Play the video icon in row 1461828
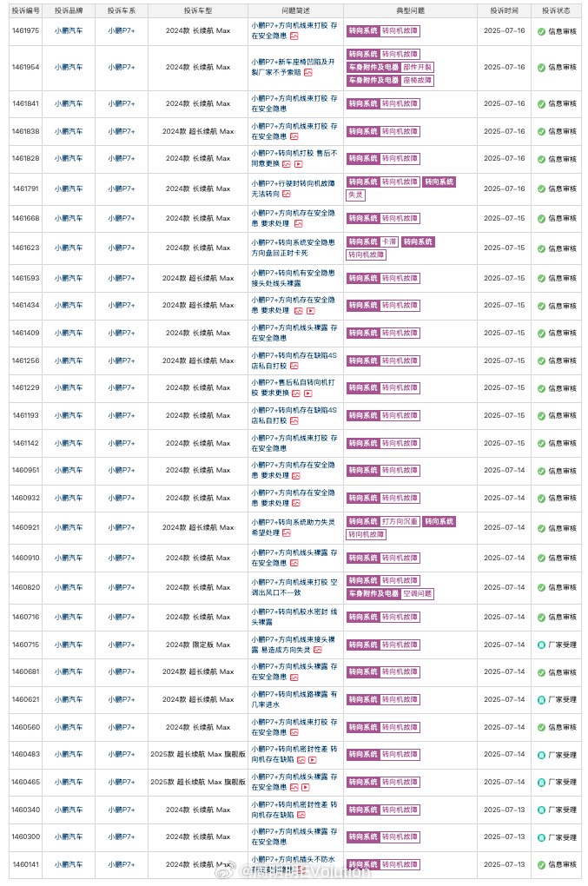 pos(299,164)
